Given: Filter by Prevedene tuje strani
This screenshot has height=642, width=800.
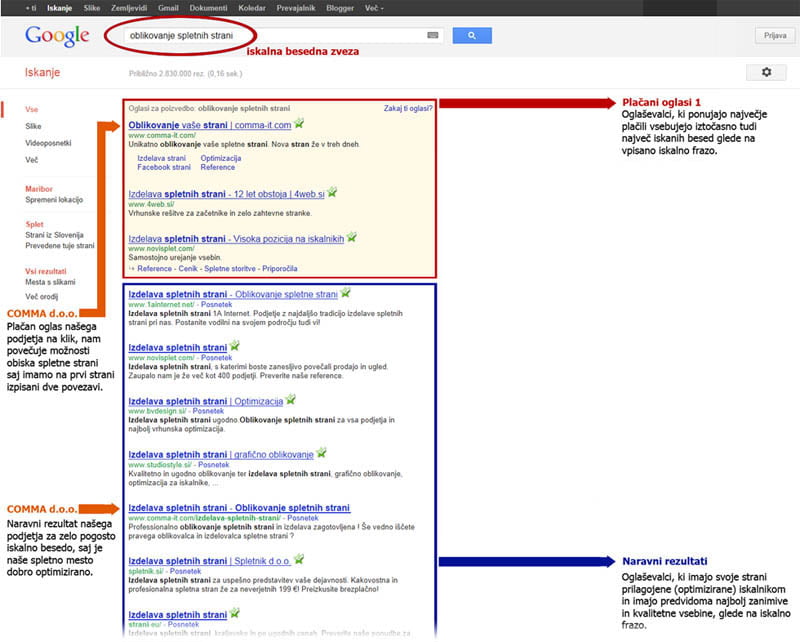Looking at the screenshot, I should pyautogui.click(x=60, y=245).
